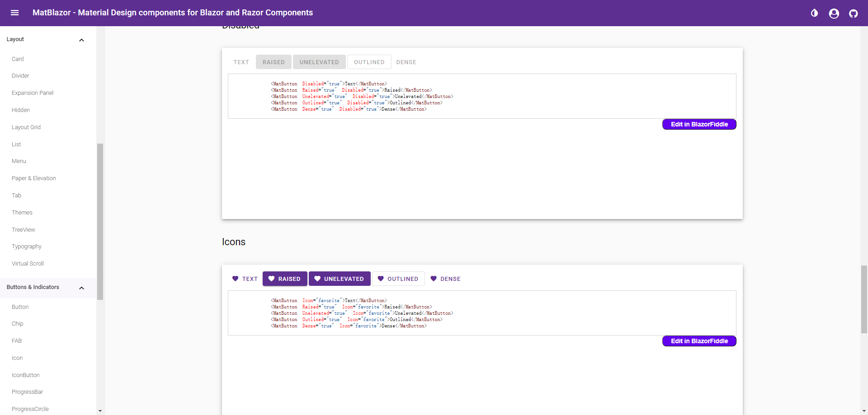Go to the ProgressBar page
Viewport: 868px width, 415px height.
pyautogui.click(x=27, y=392)
